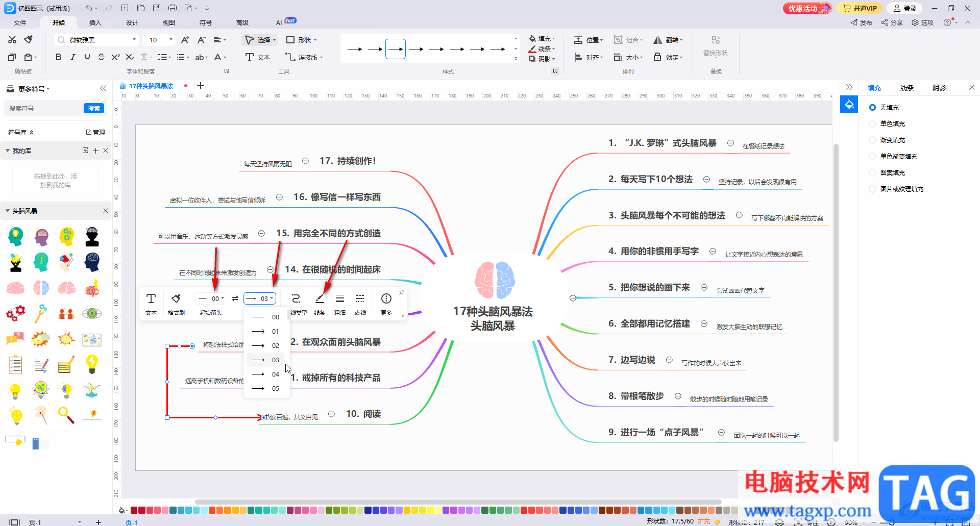The height and width of the screenshot is (526, 980).
Task: Collapse branch toggle beside topic 5
Action: point(704,287)
